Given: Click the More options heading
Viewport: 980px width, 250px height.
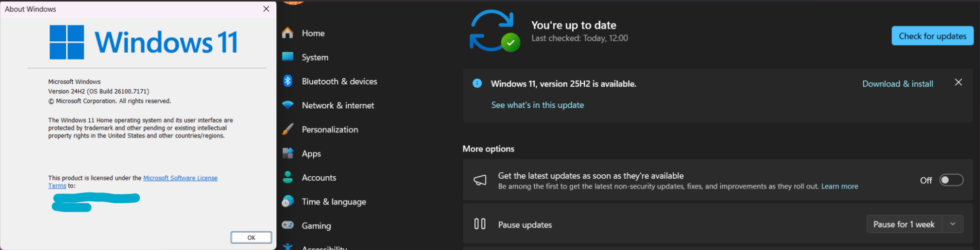Looking at the screenshot, I should click(x=488, y=149).
